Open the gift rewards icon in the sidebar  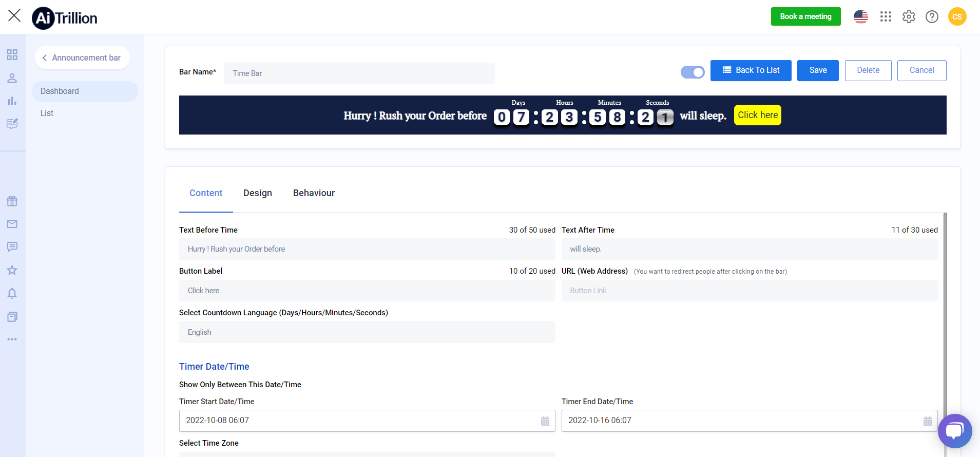tap(12, 201)
